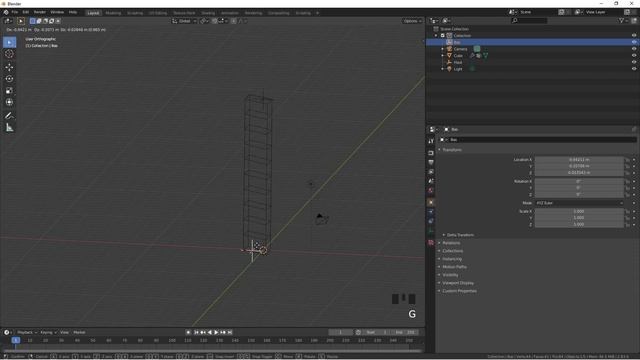
Task: Open the Global transform orientation dropdown
Action: click(x=184, y=21)
